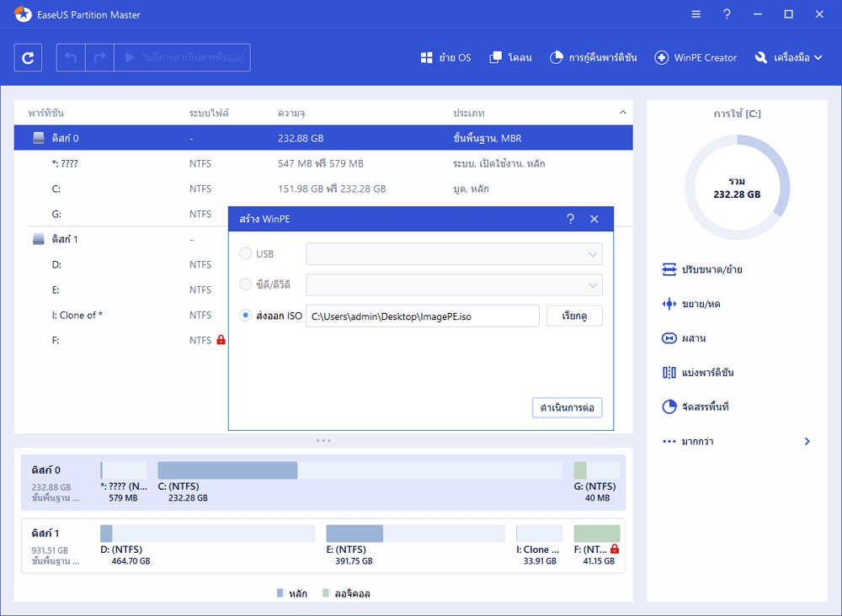This screenshot has height=616, width=842.
Task: Click the ดิสก์ 1 drive icon in list
Action: coord(39,239)
